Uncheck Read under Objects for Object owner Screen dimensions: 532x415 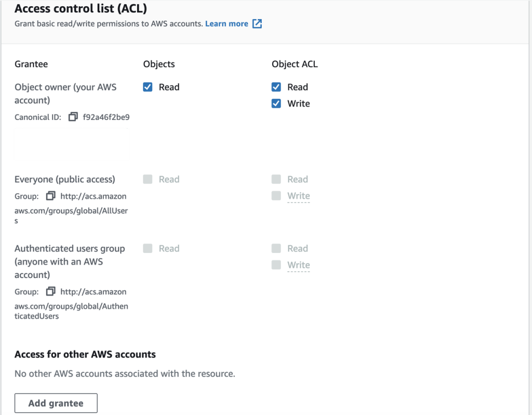click(x=148, y=87)
